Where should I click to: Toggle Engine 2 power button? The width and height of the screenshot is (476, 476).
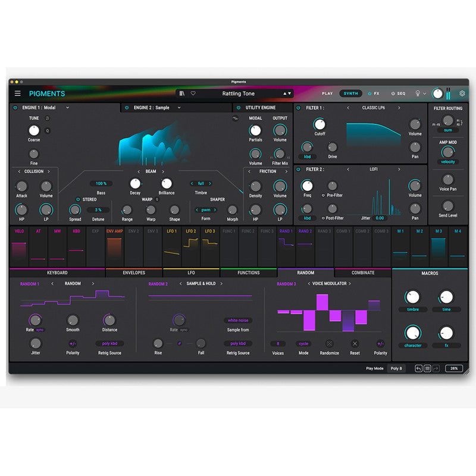coord(127,108)
